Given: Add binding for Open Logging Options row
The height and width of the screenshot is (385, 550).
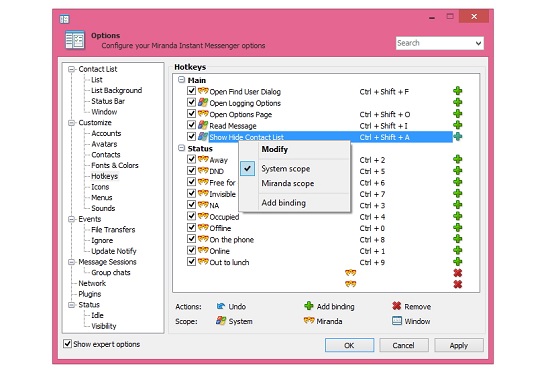Looking at the screenshot, I should 457,102.
